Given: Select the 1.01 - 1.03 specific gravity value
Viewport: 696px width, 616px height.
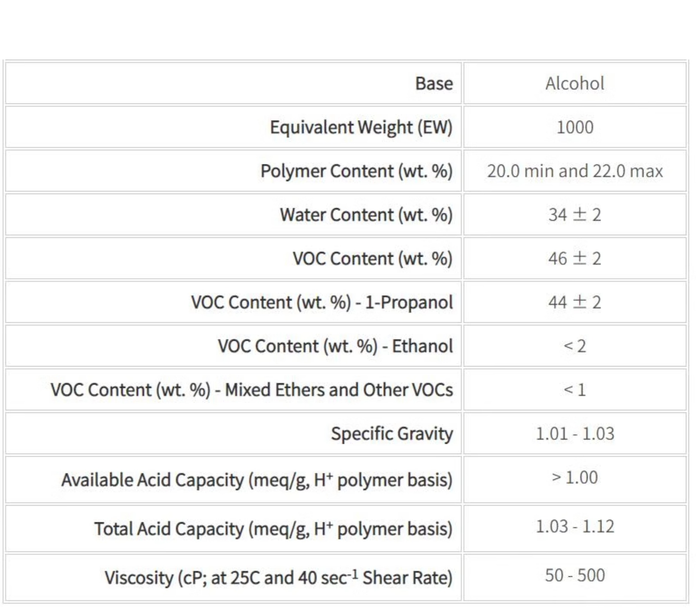Looking at the screenshot, I should tap(575, 434).
